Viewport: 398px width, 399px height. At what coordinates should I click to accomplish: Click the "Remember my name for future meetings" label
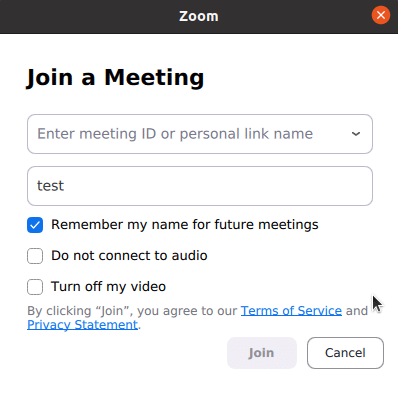click(x=185, y=225)
